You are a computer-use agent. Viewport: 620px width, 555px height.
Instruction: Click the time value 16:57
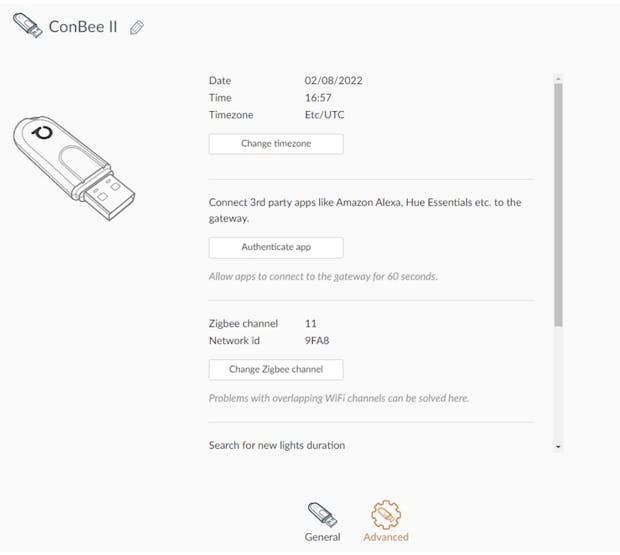(x=318, y=98)
